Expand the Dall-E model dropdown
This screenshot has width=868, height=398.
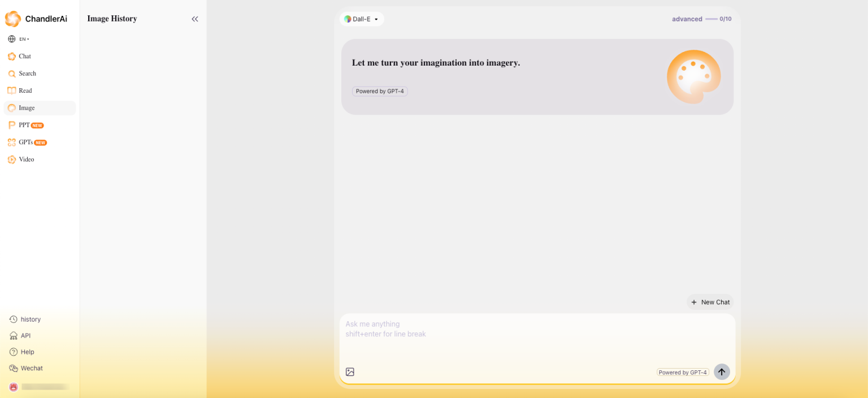[362, 19]
